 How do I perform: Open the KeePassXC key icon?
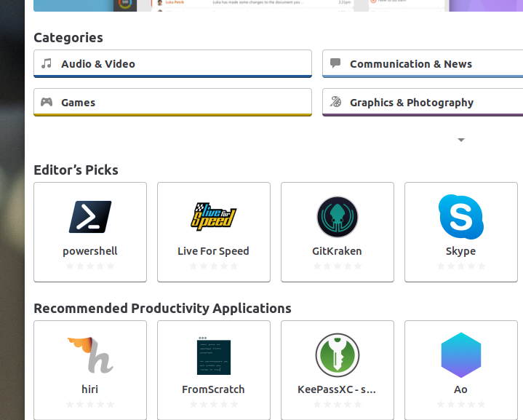coord(338,355)
